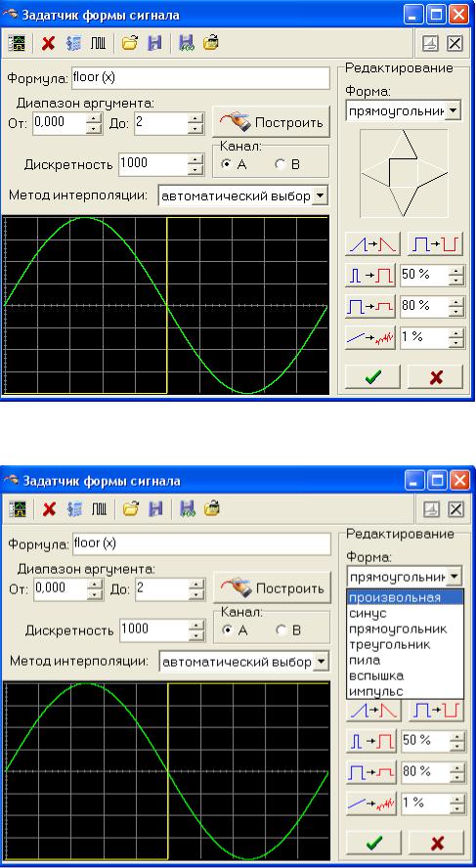Image resolution: width=476 pixels, height=868 pixels.
Task: Select channel B radio in lower window
Action: click(281, 629)
